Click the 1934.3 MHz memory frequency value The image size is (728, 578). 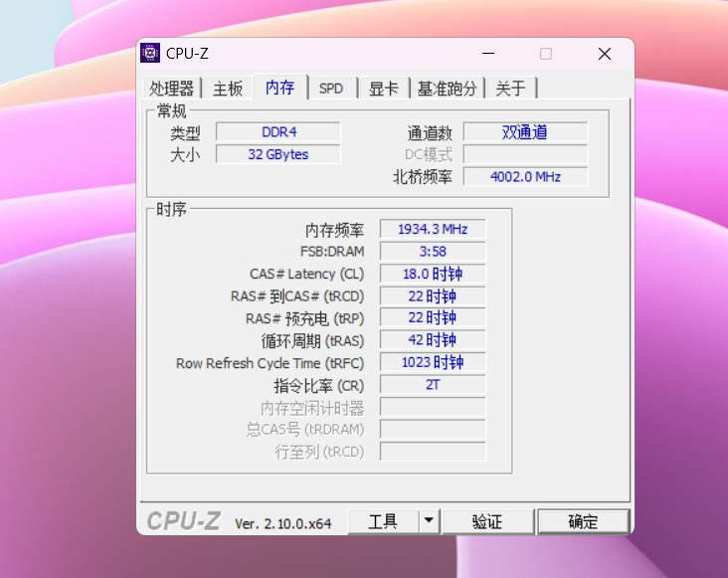pos(433,229)
